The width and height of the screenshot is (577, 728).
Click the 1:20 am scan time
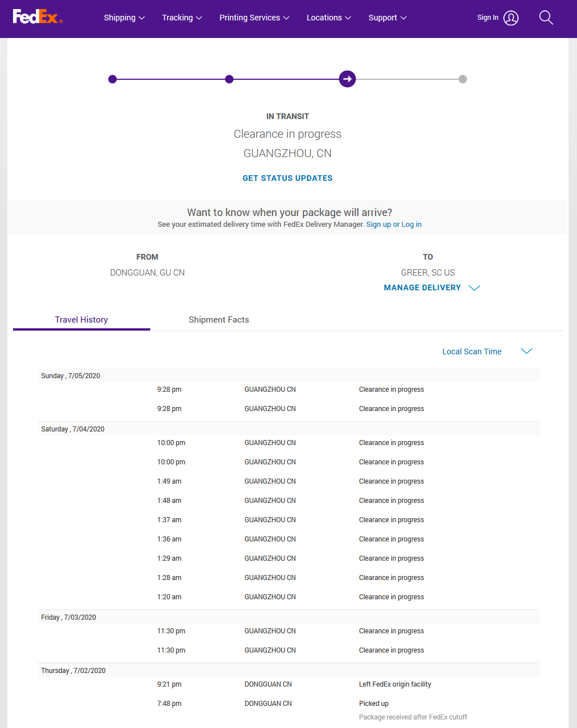(x=169, y=597)
